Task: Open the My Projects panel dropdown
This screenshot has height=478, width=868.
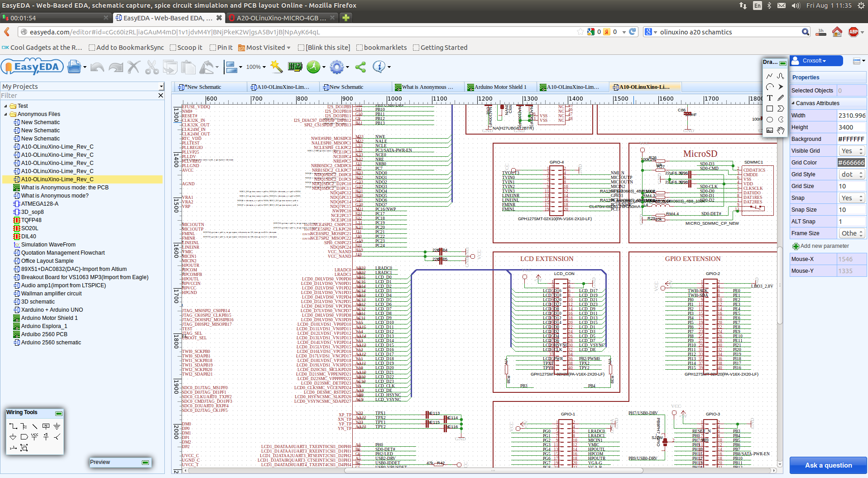Action: (161, 87)
